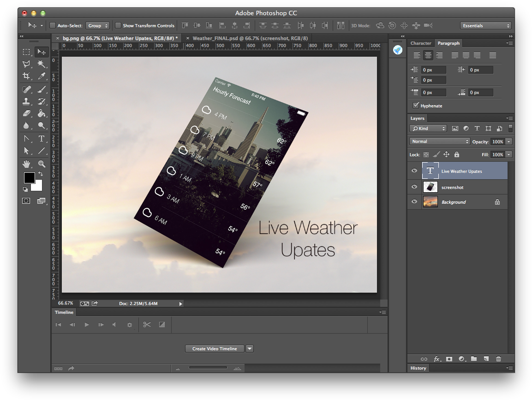Switch to Weather_FINAL.psd document tab
The height and width of the screenshot is (400, 532).
click(250, 38)
